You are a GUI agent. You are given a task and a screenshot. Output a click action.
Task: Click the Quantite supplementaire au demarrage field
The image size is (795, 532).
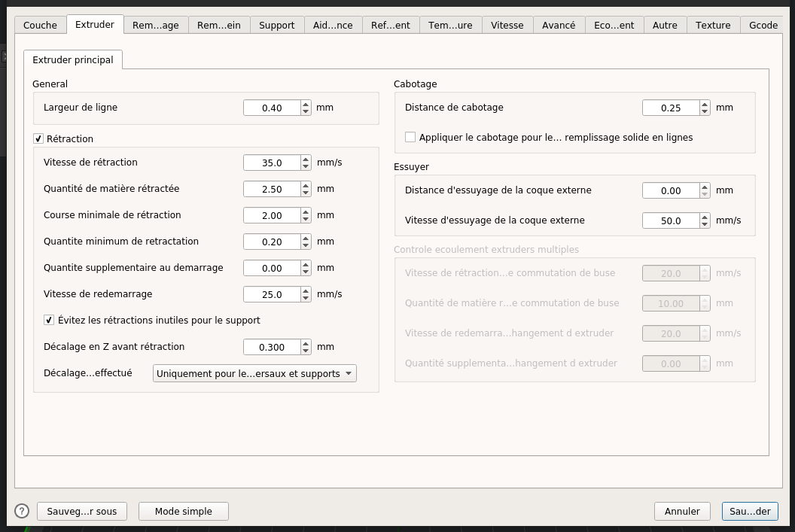272,268
